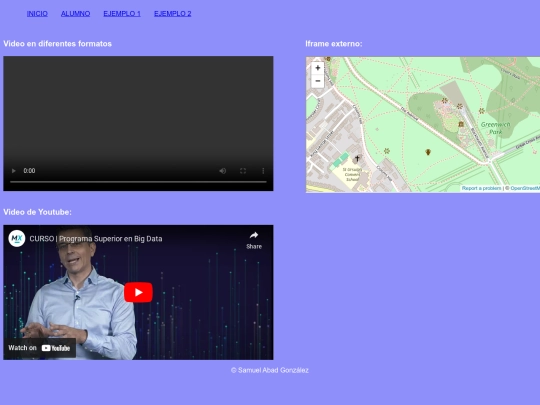
Task: Play the HTML video in the player
Action: tap(14, 171)
